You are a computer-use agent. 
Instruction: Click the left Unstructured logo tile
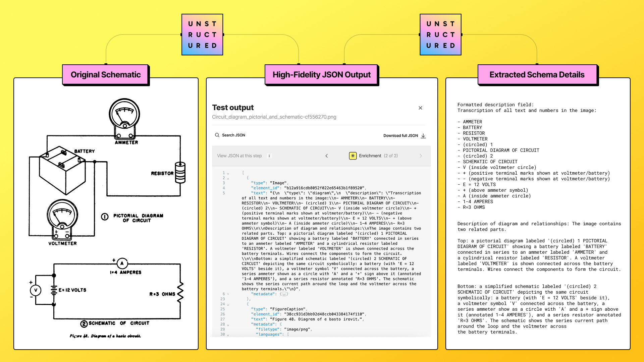[202, 35]
